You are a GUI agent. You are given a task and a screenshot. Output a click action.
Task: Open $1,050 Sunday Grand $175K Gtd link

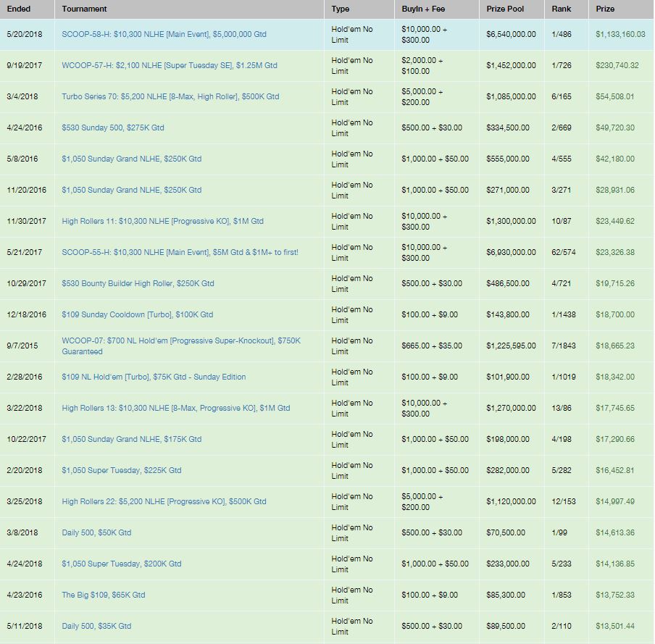point(132,440)
